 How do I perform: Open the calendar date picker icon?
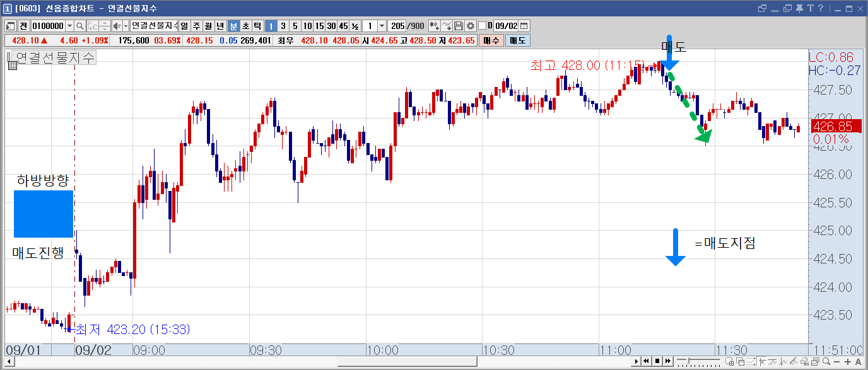point(524,26)
